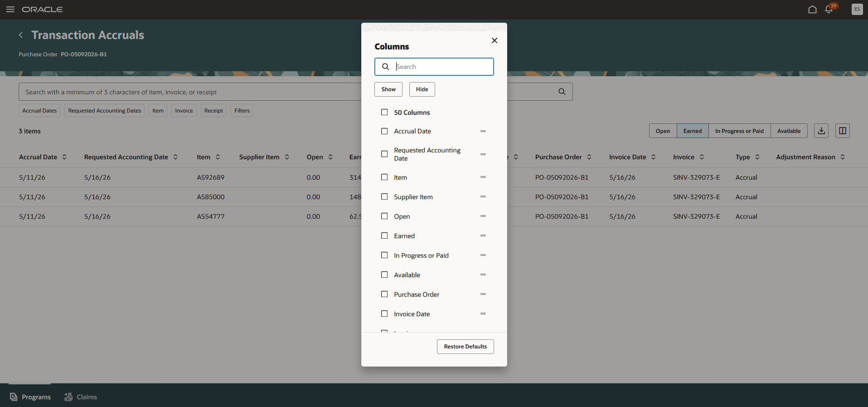
Task: Open notifications bell icon
Action: pyautogui.click(x=829, y=10)
